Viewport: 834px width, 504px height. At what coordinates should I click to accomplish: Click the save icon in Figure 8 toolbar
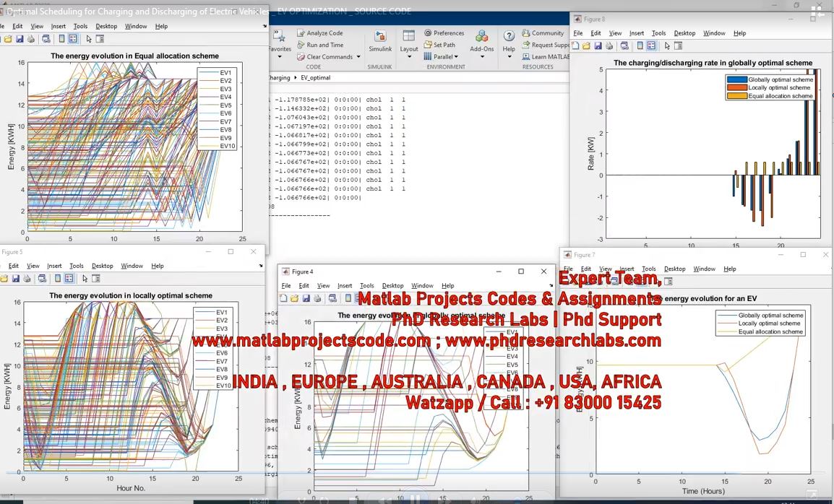(x=597, y=45)
